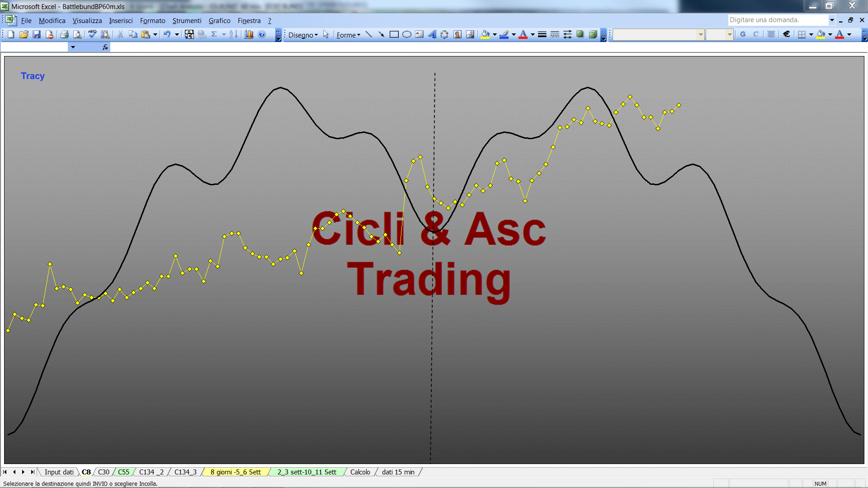Open the font size combo box
This screenshot has width=868, height=488.
(720, 34)
